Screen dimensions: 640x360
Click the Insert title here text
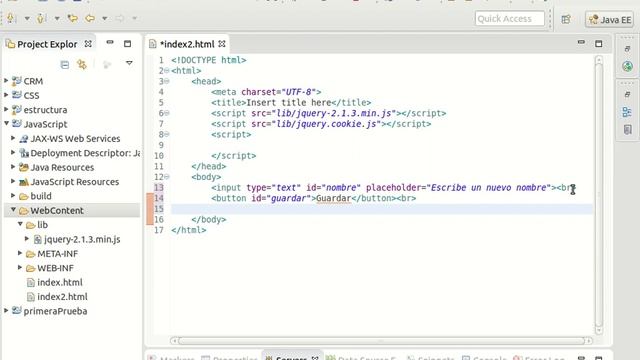pos(289,102)
